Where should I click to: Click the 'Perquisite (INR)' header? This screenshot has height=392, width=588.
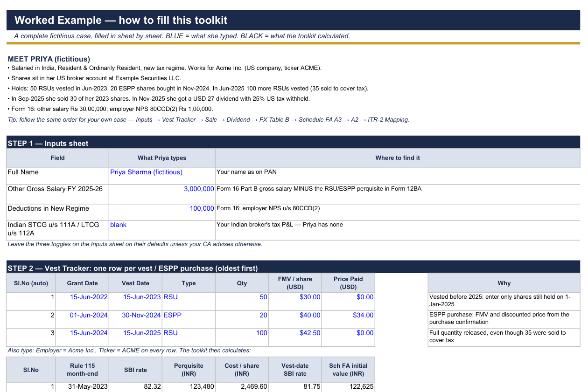click(189, 370)
